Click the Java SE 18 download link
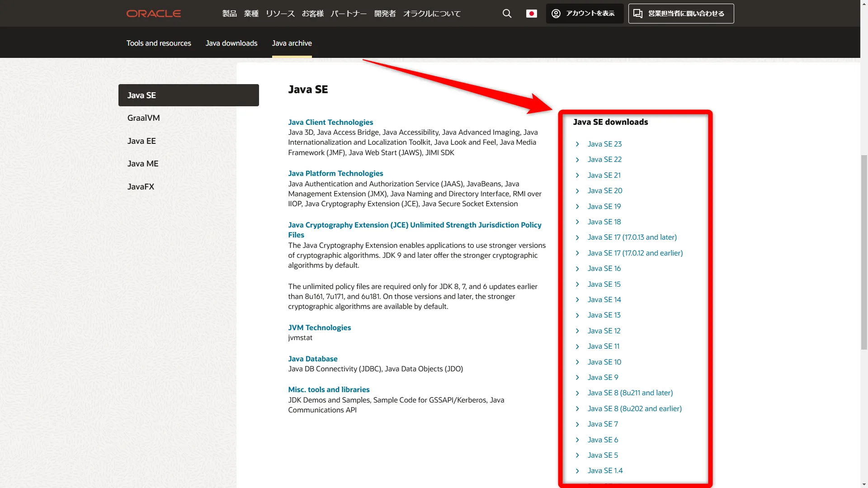 tap(604, 222)
